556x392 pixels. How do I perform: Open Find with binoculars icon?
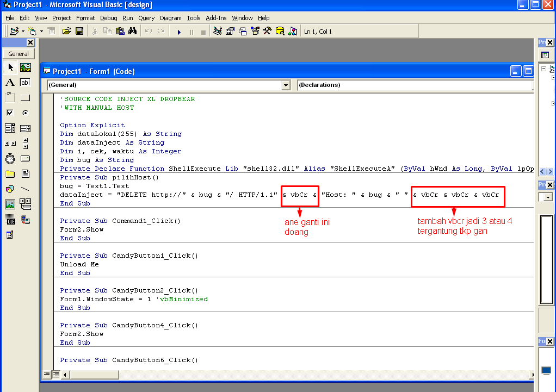coord(133,31)
